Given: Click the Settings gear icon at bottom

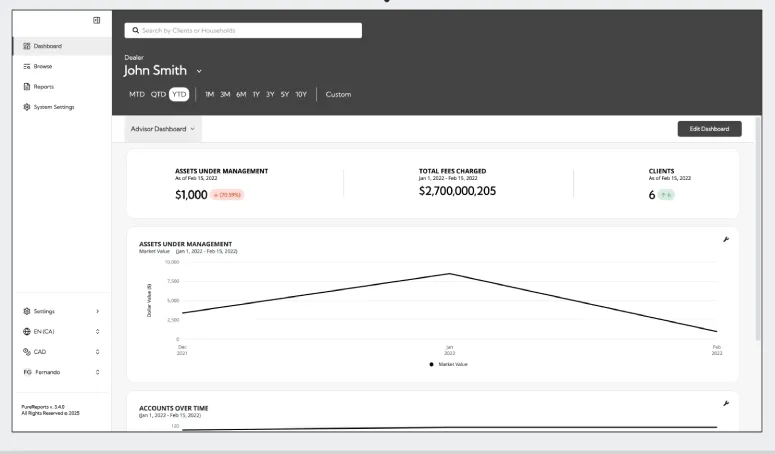Looking at the screenshot, I should [x=27, y=311].
